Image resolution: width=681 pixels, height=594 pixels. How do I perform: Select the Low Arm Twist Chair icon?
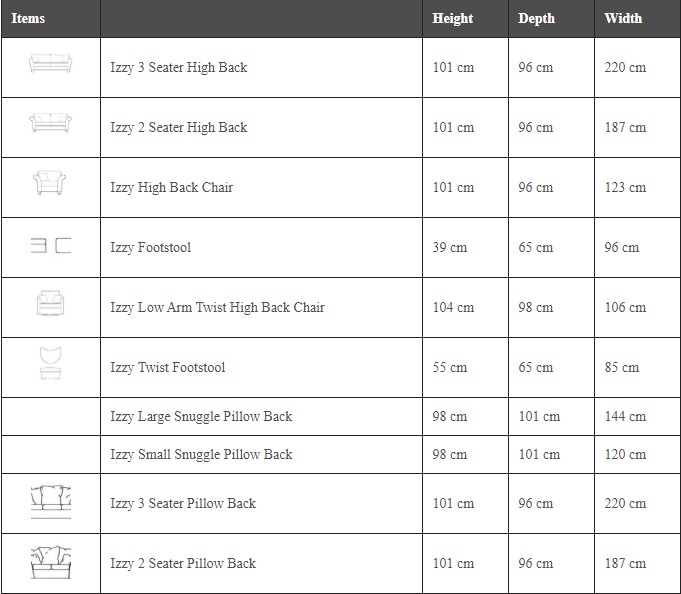50,304
